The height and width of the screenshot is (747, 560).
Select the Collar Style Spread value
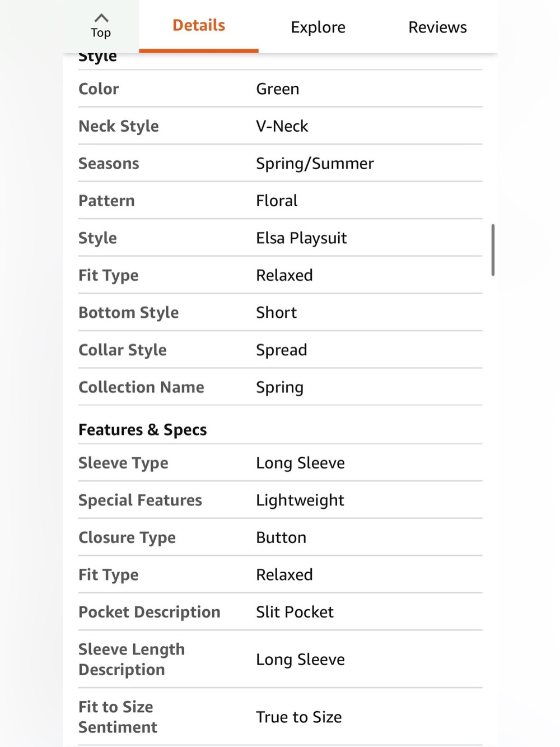pyautogui.click(x=282, y=350)
